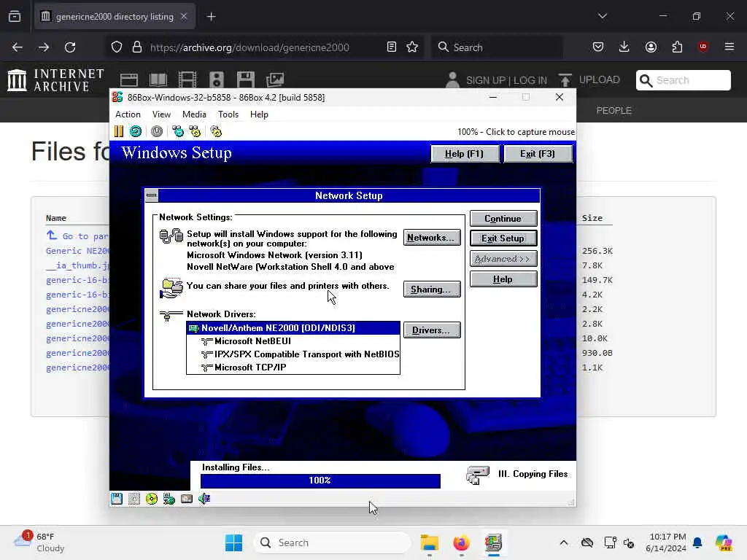Open Firefox account icon
Screen dimensions: 747x560
(x=651, y=47)
